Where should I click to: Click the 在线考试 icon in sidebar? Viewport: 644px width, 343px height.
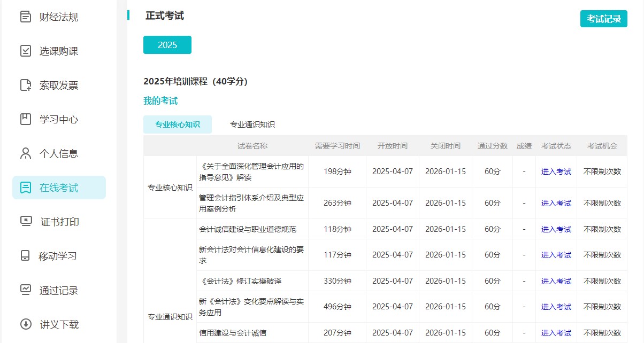[26, 188]
